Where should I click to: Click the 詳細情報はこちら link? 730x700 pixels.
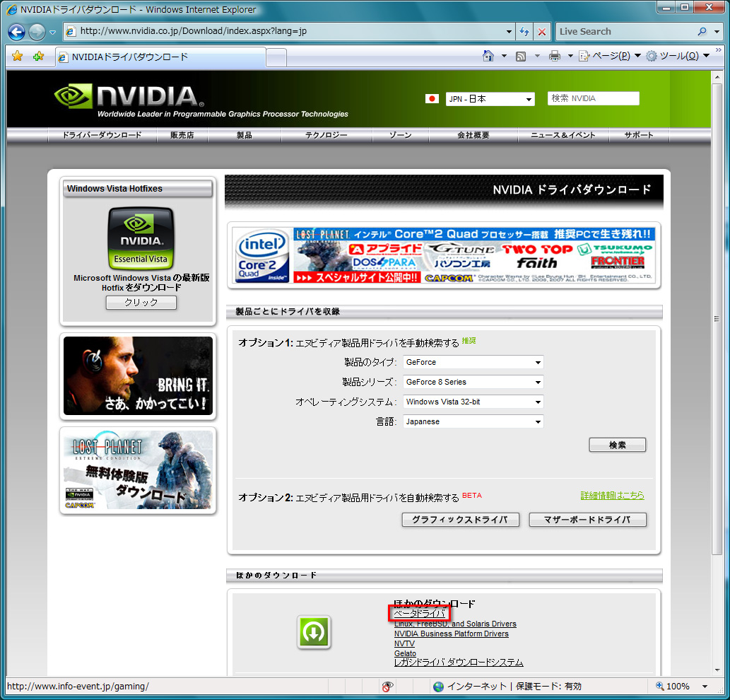click(612, 495)
